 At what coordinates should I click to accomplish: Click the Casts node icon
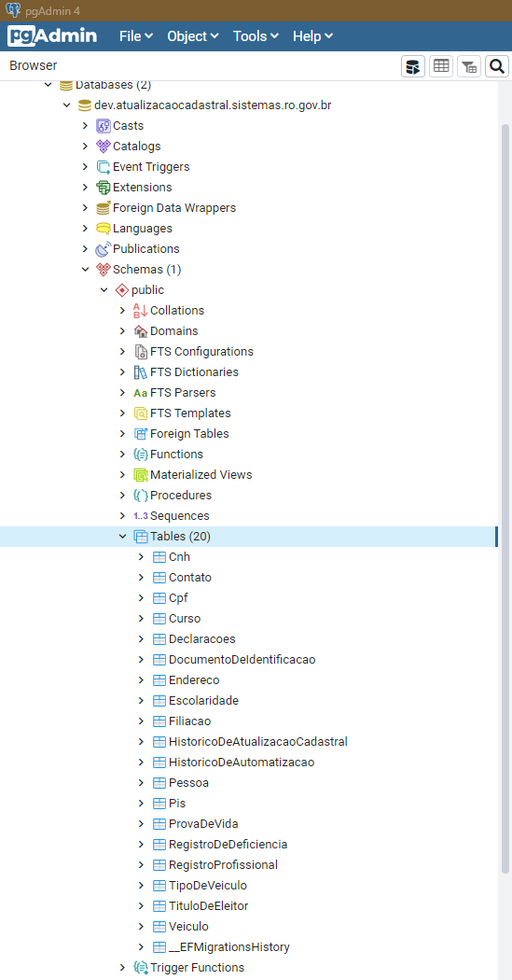[103, 126]
